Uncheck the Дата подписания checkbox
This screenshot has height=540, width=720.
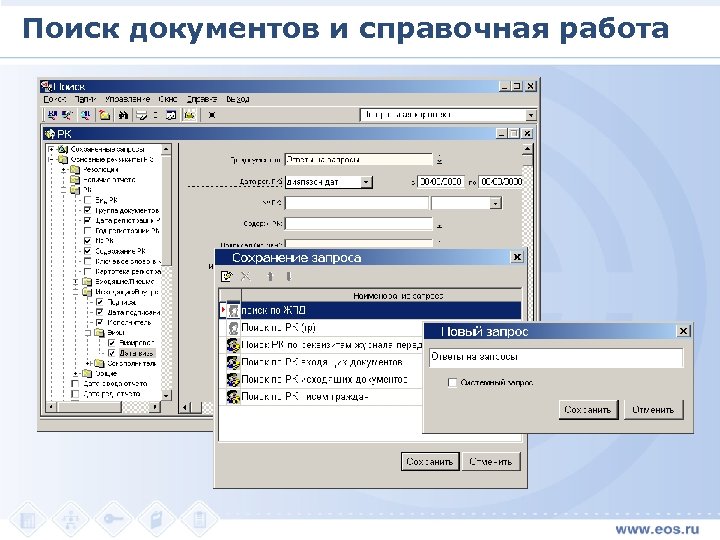(x=100, y=312)
